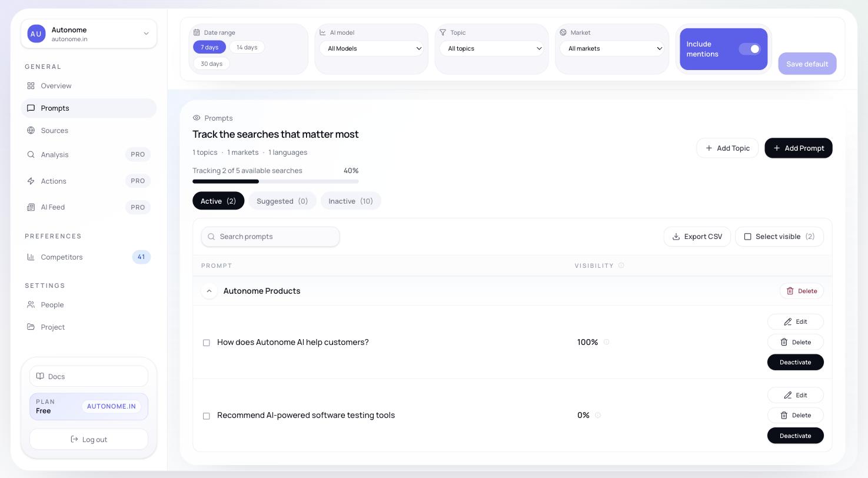
Task: Click the AU avatar badge
Action: pyautogui.click(x=36, y=34)
